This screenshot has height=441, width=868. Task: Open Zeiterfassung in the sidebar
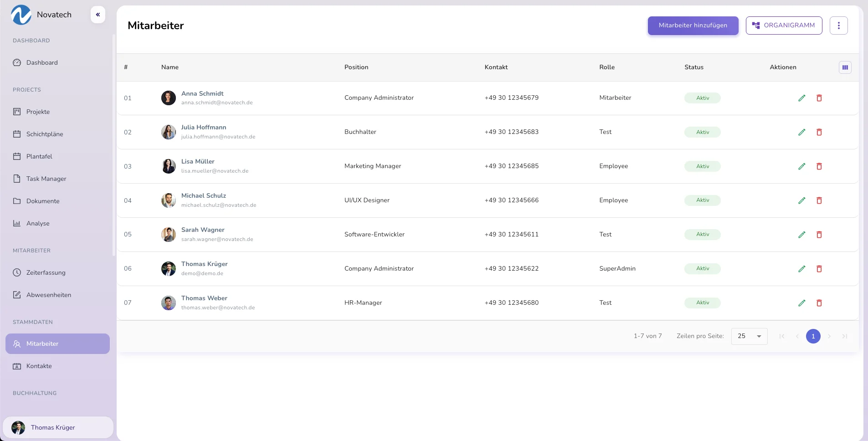tap(46, 272)
